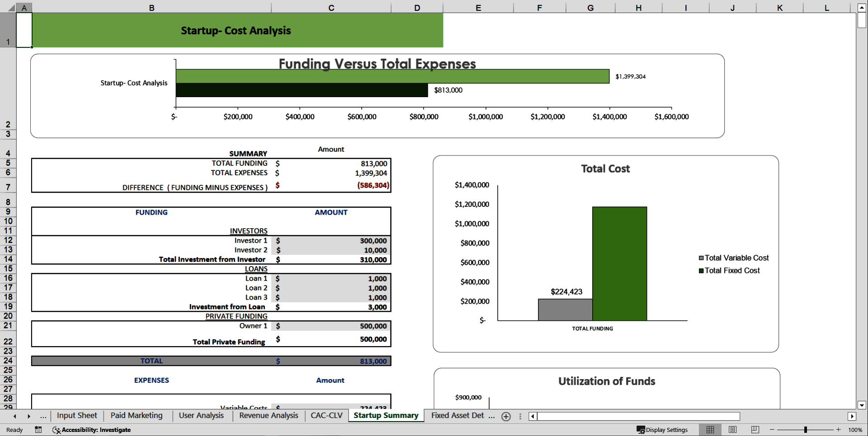The height and width of the screenshot is (436, 868).
Task: Click the gray Total Variable Cost column
Action: tap(565, 310)
